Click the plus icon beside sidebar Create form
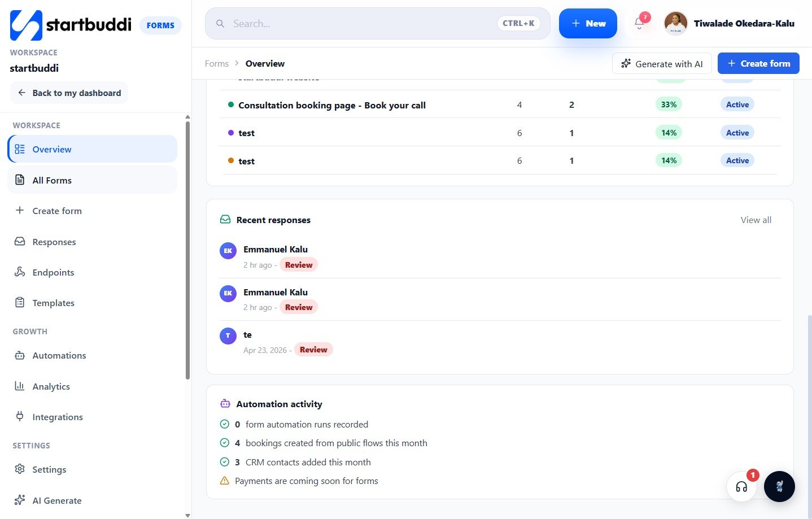The height and width of the screenshot is (519, 812). (20, 210)
